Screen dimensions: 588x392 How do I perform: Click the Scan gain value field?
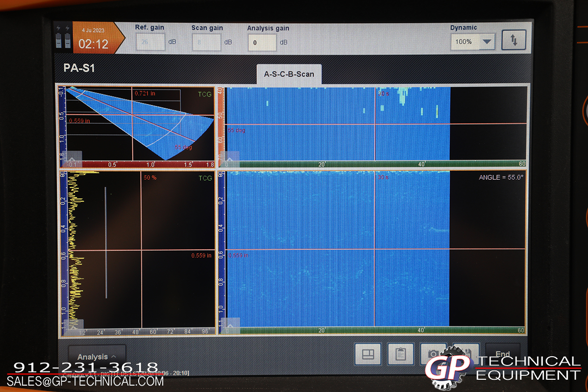206,43
